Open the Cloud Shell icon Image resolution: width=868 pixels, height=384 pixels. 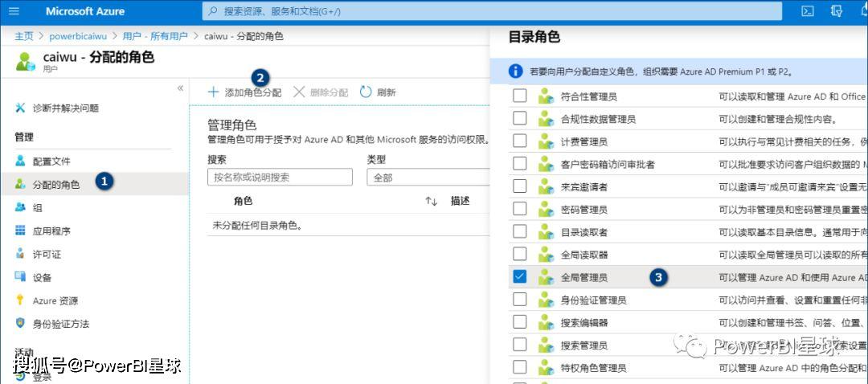click(x=809, y=11)
